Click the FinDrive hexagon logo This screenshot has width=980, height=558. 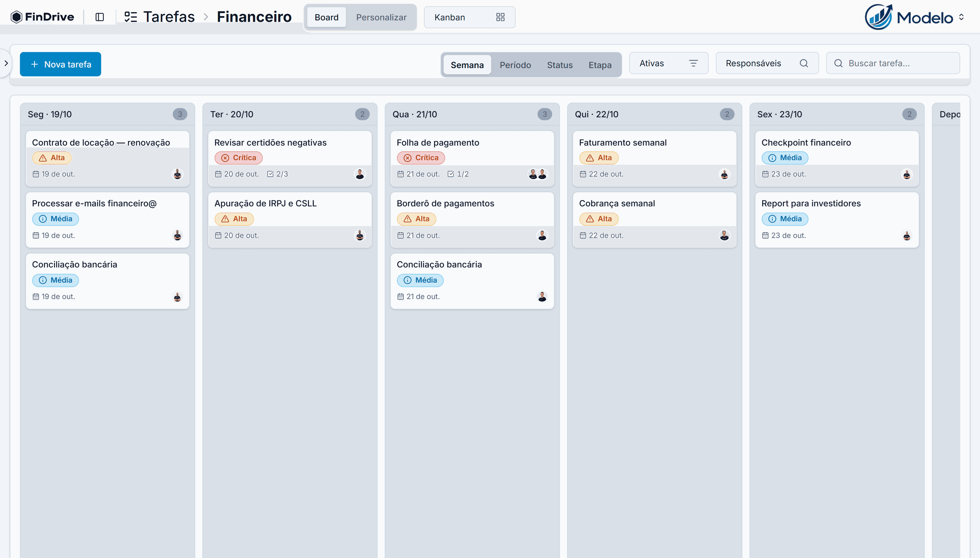point(16,17)
